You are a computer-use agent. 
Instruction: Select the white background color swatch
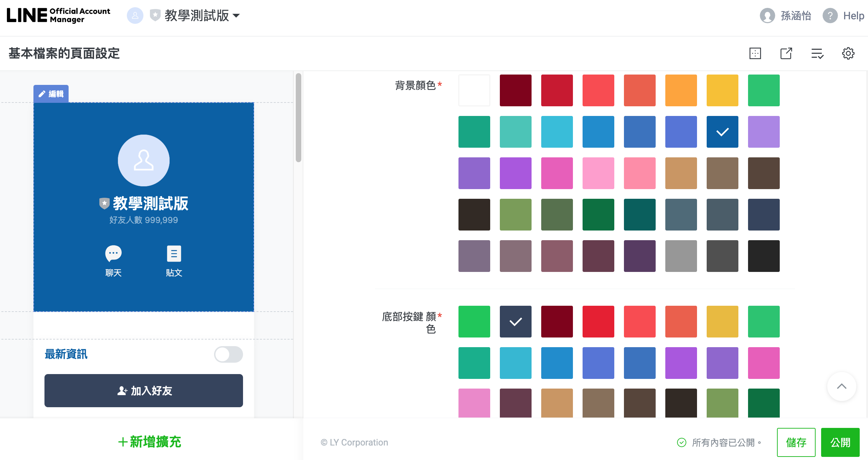click(474, 90)
